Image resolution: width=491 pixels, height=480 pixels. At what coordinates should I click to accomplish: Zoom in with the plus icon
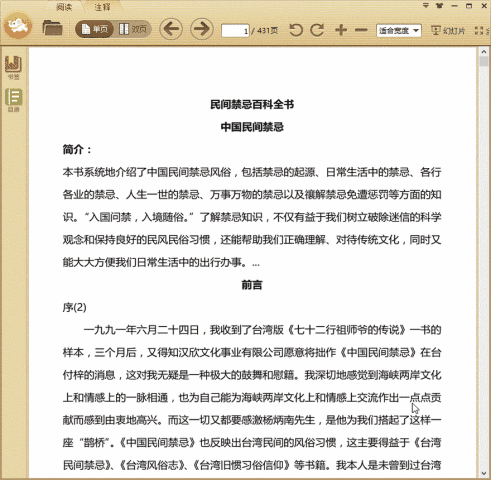341,30
